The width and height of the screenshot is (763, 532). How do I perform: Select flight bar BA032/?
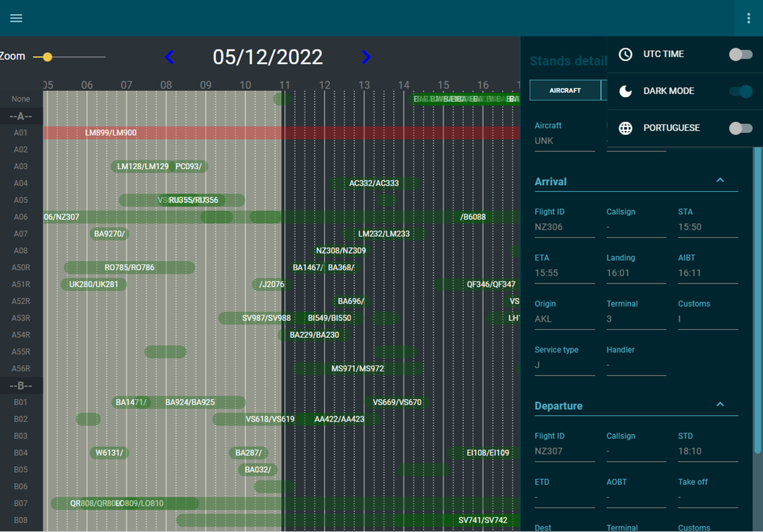tap(258, 470)
